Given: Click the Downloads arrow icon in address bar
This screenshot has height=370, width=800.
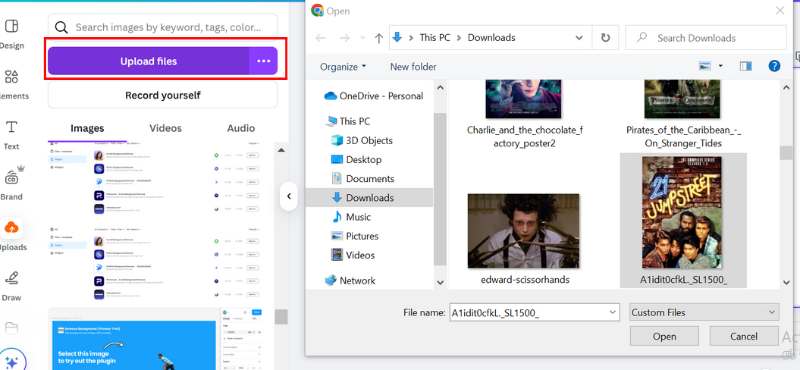Looking at the screenshot, I should 396,37.
